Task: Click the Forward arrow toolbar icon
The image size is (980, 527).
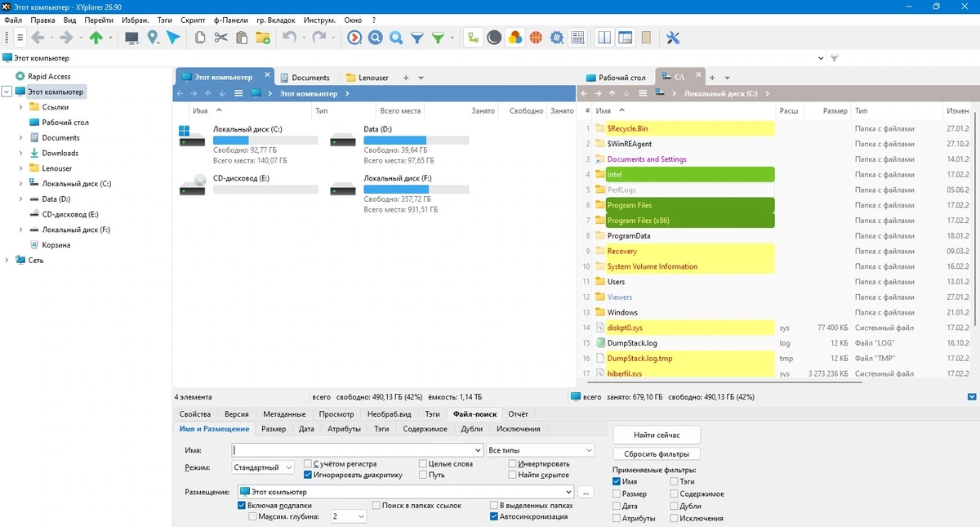Action: pos(67,38)
